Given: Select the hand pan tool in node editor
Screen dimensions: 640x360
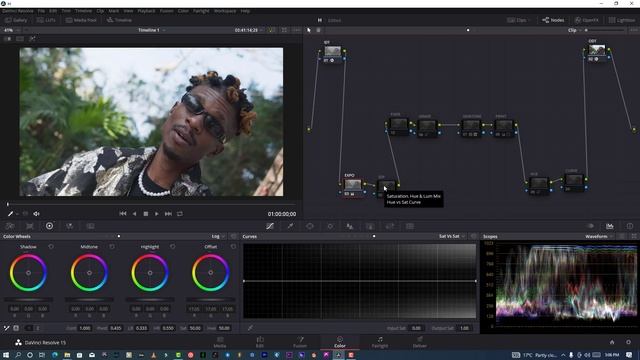Looking at the screenshot, I should (319, 30).
